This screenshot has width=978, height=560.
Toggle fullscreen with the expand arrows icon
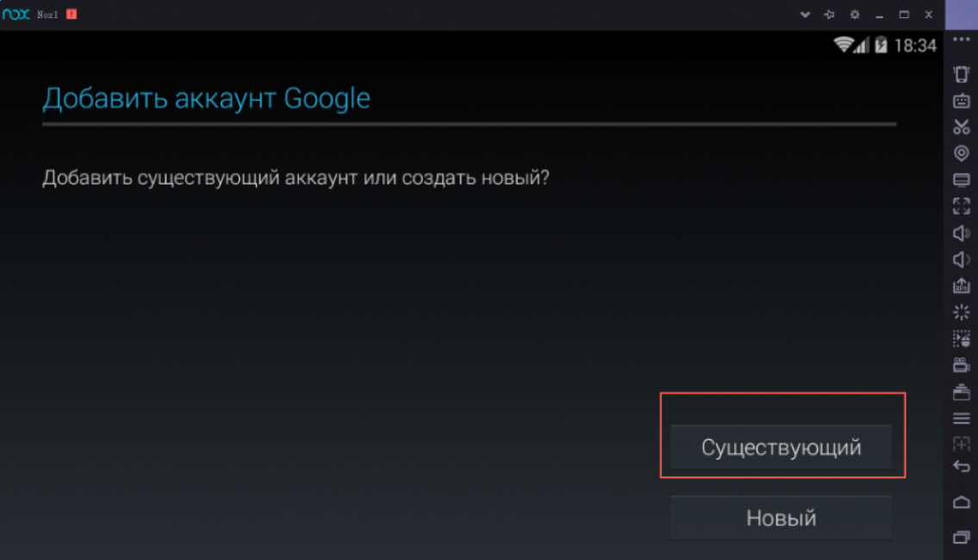click(x=961, y=206)
